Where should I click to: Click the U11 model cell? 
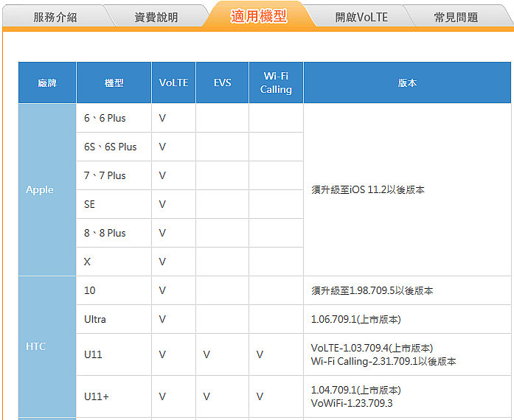(x=114, y=354)
